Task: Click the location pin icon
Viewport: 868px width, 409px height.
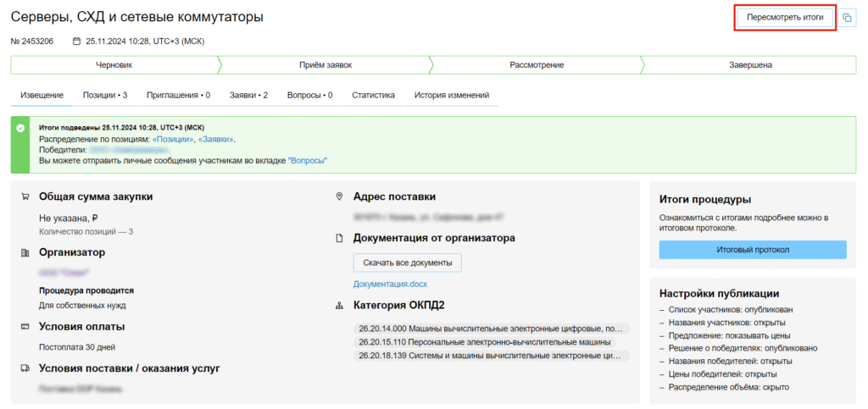Action: pos(339,196)
